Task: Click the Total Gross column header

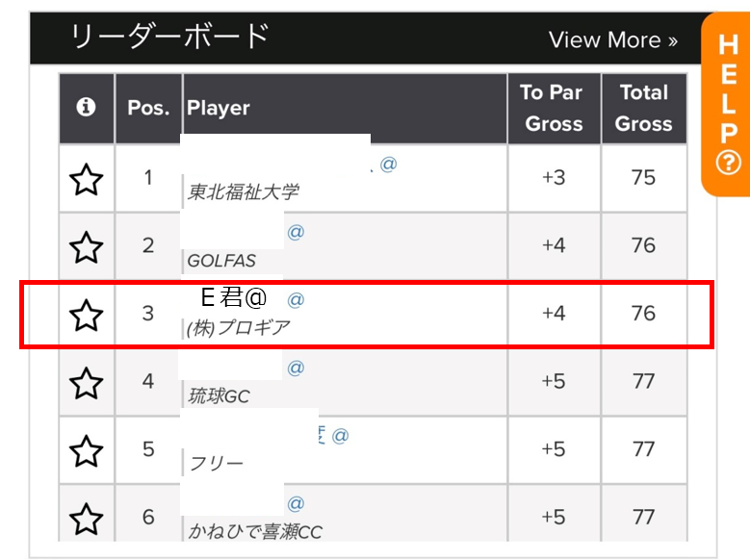Action: [x=644, y=108]
